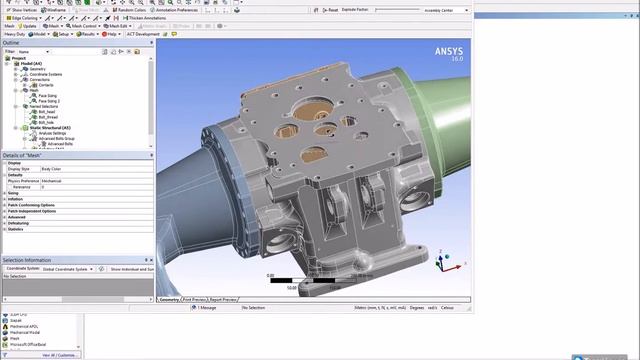
Task: Select Static Structural (A5) node
Action: (x=50, y=128)
